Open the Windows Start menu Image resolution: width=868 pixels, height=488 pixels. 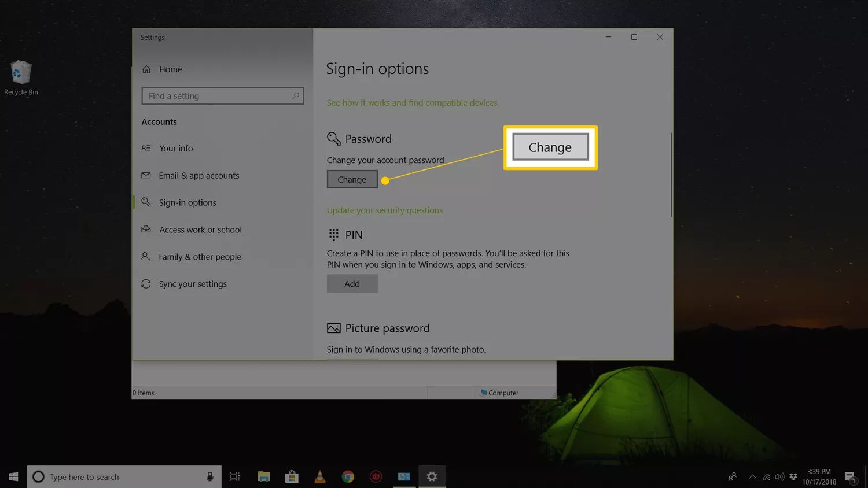[x=13, y=476]
